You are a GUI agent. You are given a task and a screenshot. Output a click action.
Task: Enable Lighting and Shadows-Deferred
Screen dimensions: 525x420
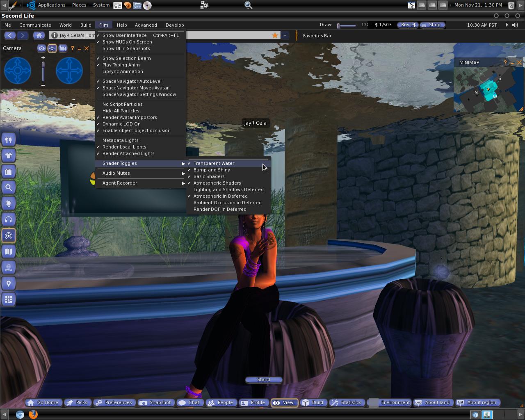coord(228,189)
